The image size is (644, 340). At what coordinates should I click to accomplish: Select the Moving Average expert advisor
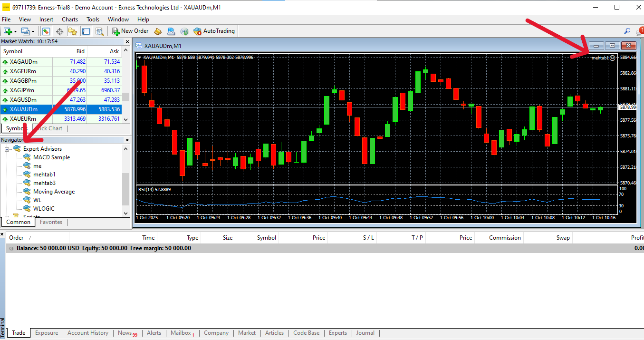coord(54,192)
